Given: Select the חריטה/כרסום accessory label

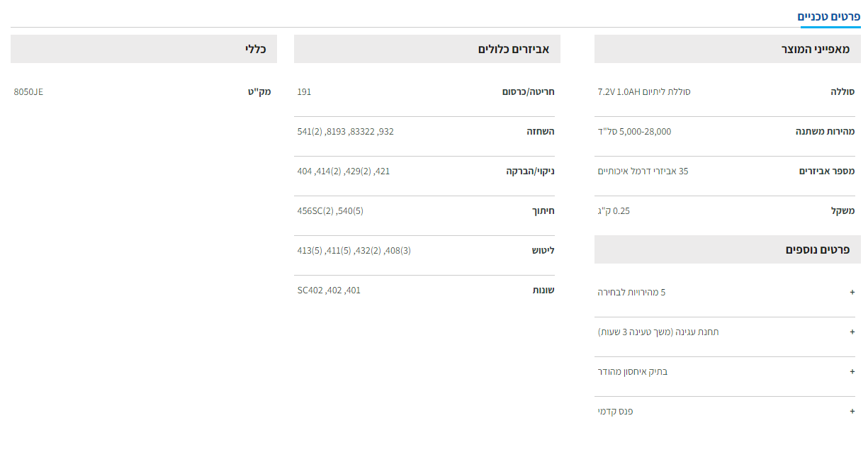Looking at the screenshot, I should tap(528, 92).
